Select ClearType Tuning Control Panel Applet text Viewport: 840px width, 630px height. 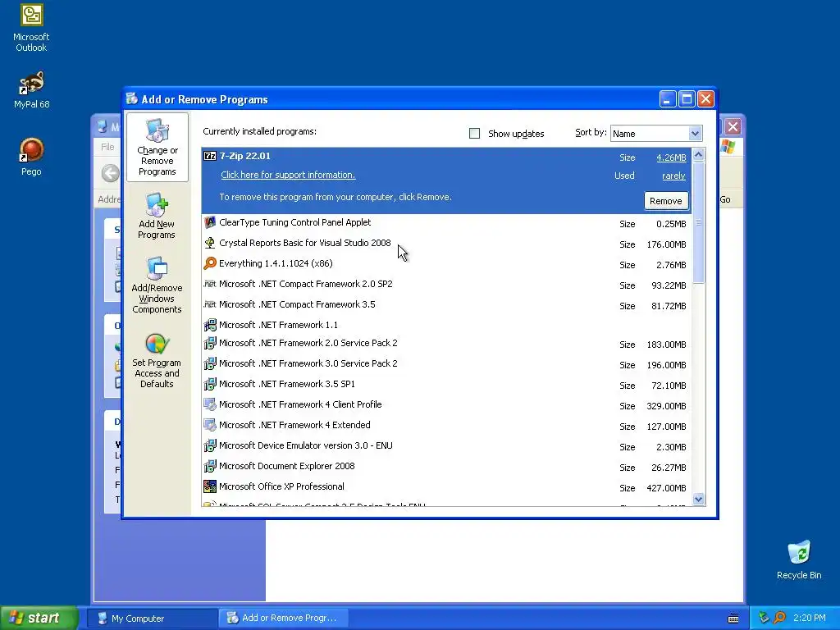tap(294, 222)
